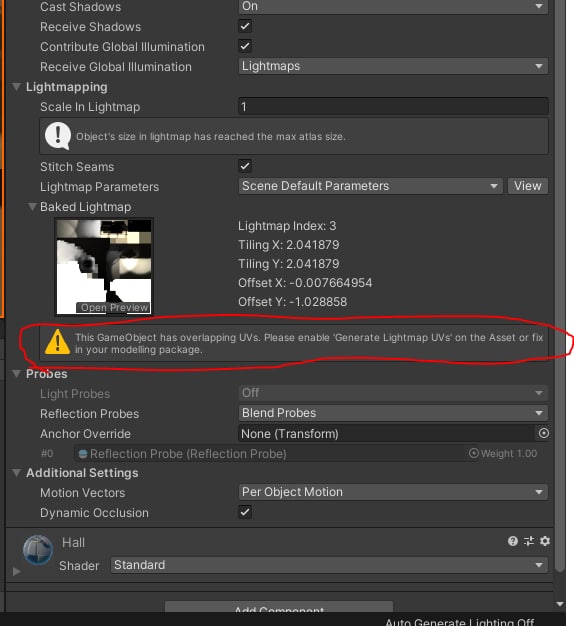Open the Shader Standard dropdown

pyautogui.click(x=329, y=565)
